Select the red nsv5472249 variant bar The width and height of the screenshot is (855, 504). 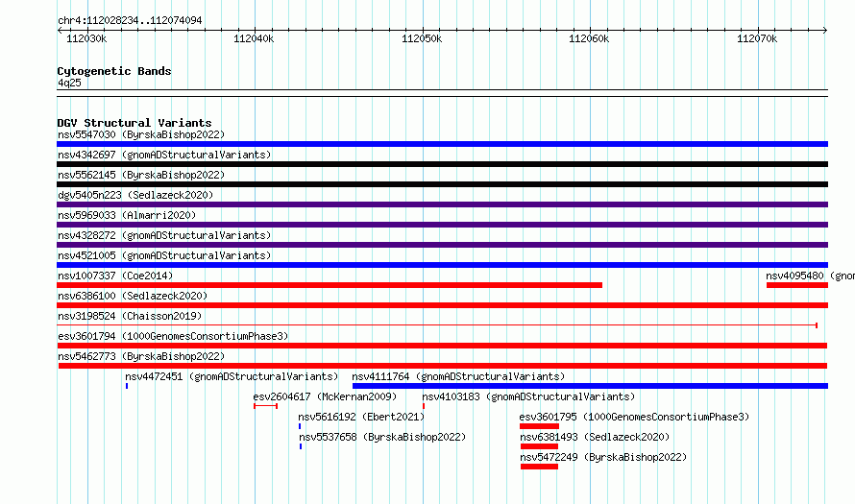[539, 467]
